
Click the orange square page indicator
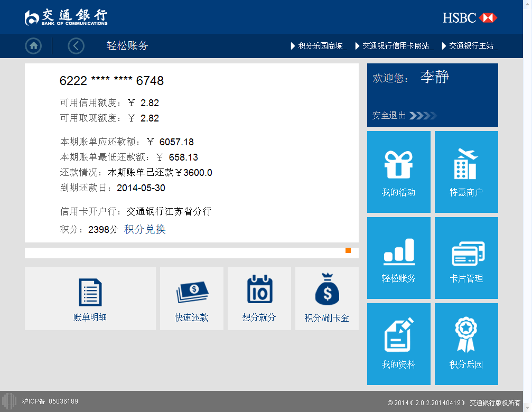coord(348,250)
